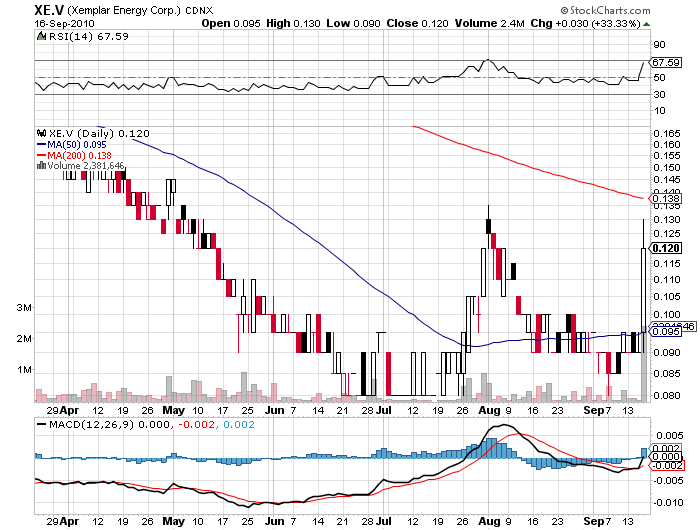
Task: Click the volume bars icon before the Volume legend
Action: (42, 165)
